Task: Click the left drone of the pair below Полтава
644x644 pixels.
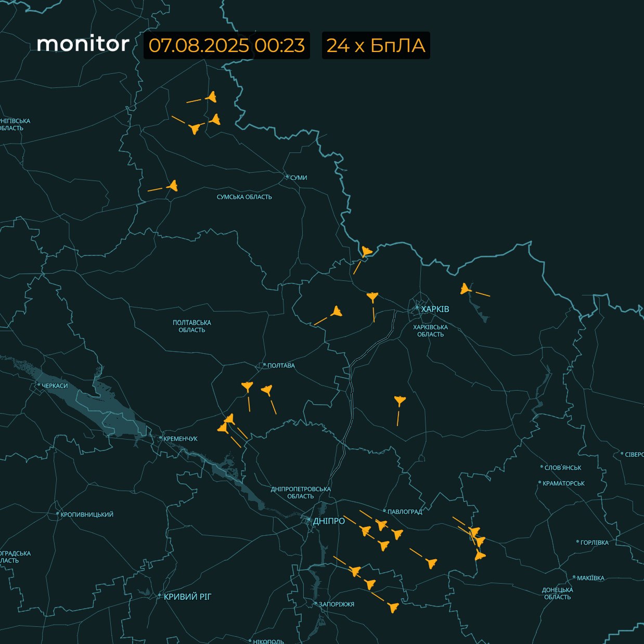Action: [x=247, y=387]
